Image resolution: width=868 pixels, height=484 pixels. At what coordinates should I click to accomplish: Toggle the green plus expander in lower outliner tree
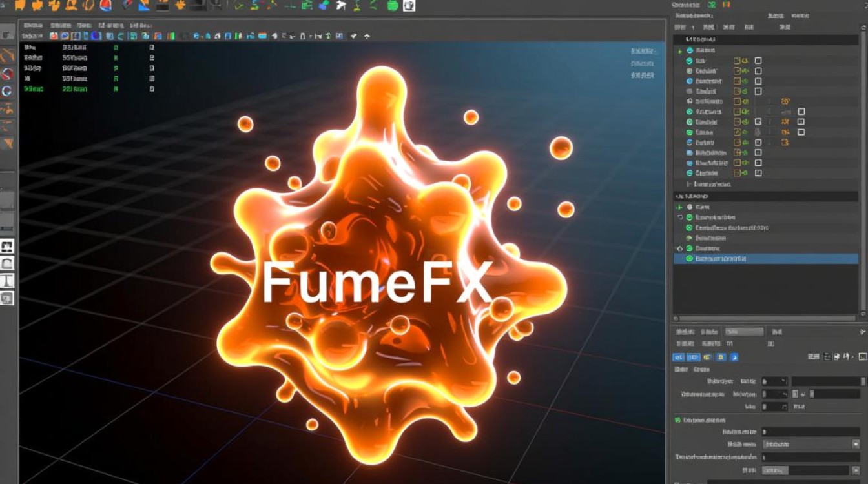point(679,207)
